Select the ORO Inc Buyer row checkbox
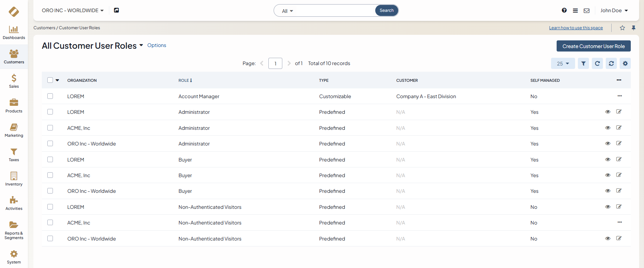The width and height of the screenshot is (644, 268). point(50,191)
